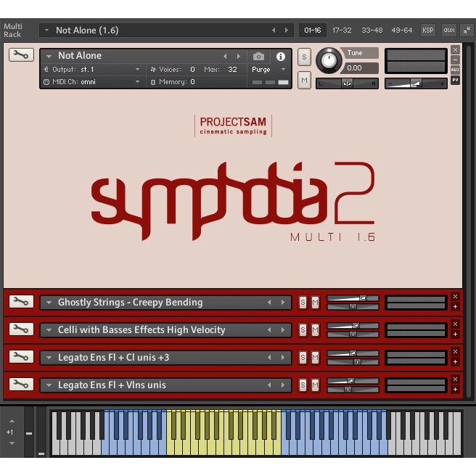Solo Legato Ens Fl + Cl unis +3
The width and height of the screenshot is (476, 476).
point(303,358)
